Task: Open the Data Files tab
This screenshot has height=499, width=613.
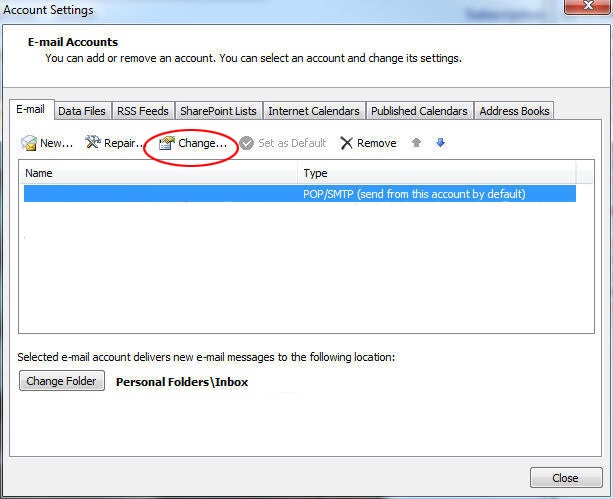Action: click(x=82, y=111)
